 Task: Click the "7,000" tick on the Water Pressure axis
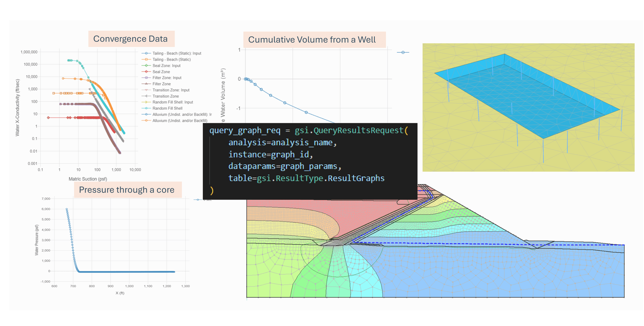(x=46, y=199)
